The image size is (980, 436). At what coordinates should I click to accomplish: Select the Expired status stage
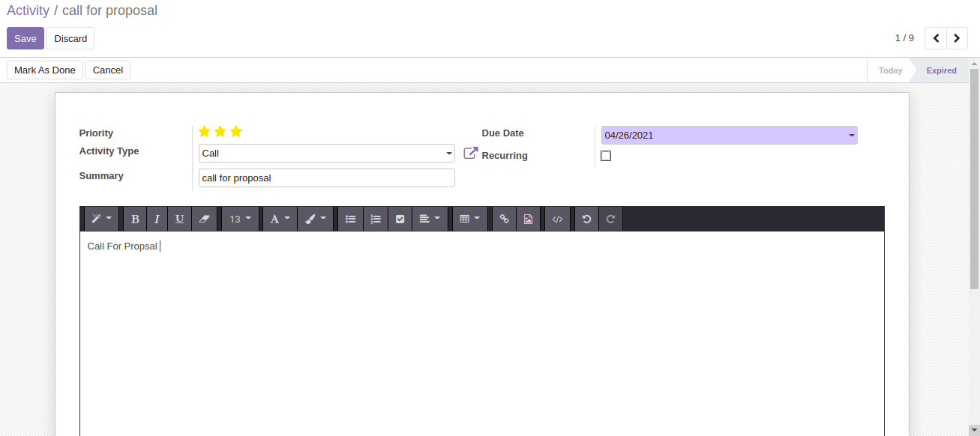941,70
